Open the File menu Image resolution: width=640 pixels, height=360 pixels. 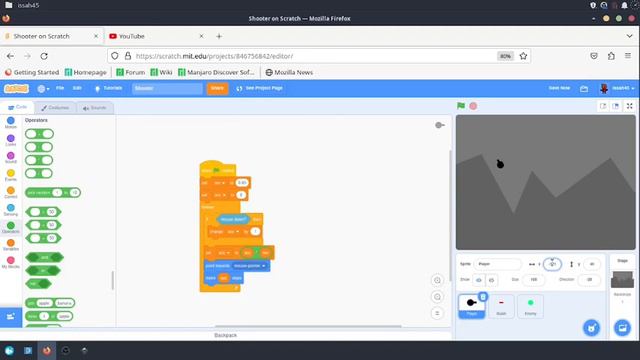pos(60,88)
